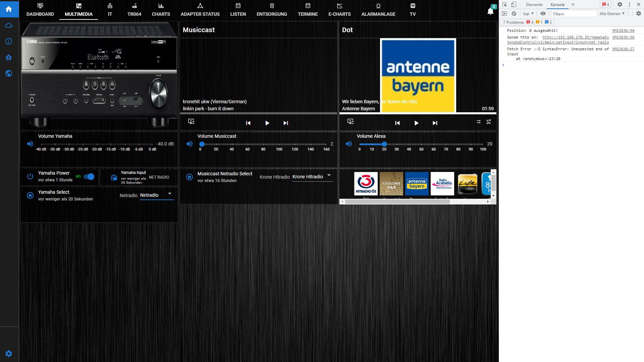Select Kronehit 105.8 station thumbnail

[391, 184]
